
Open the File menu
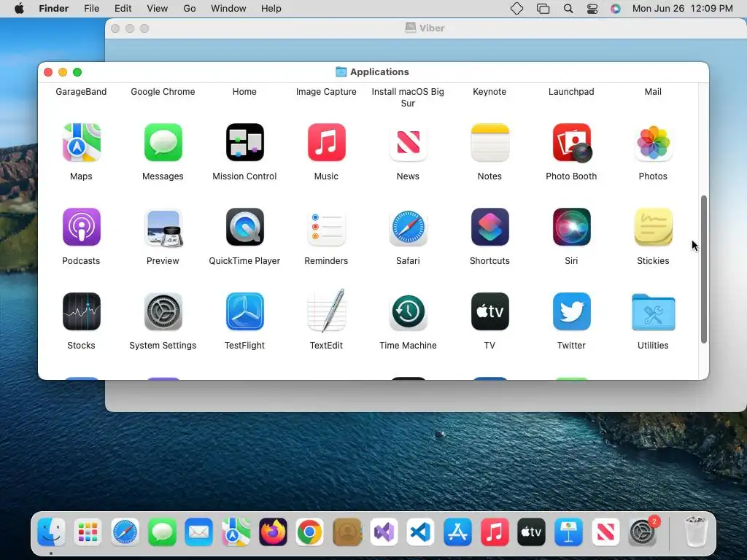click(91, 9)
